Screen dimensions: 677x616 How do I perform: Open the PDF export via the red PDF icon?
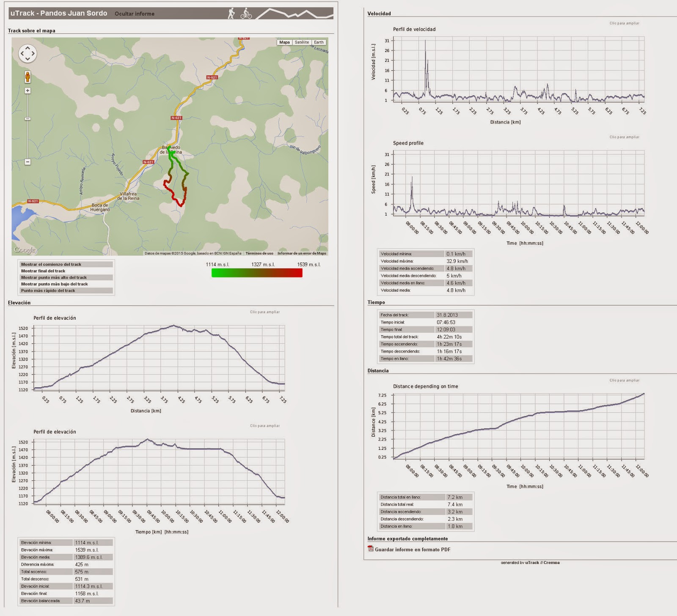pos(371,548)
